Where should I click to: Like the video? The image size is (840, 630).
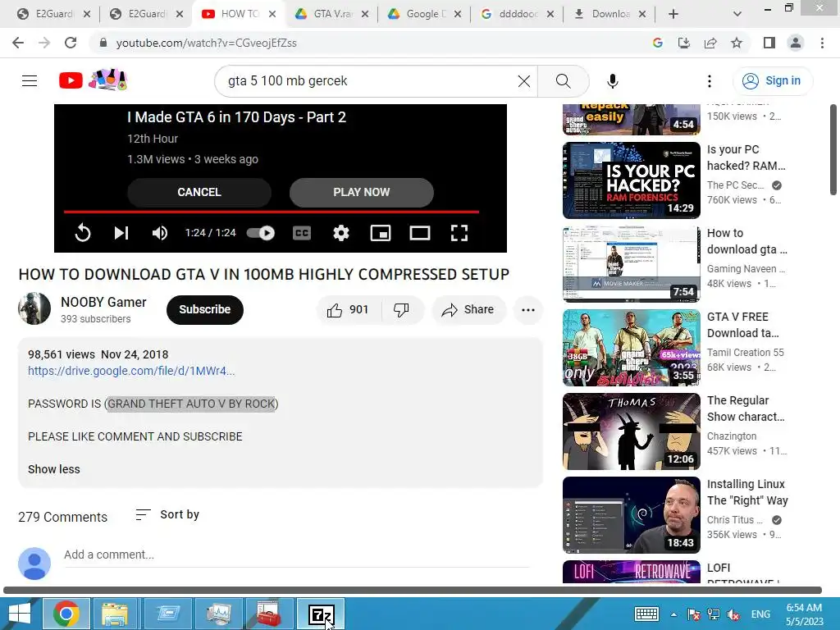[348, 309]
